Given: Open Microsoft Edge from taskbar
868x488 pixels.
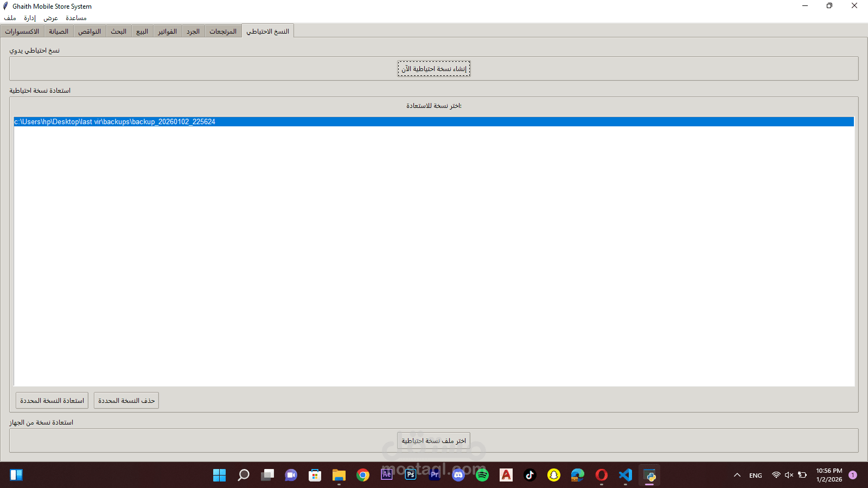Looking at the screenshot, I should (578, 476).
